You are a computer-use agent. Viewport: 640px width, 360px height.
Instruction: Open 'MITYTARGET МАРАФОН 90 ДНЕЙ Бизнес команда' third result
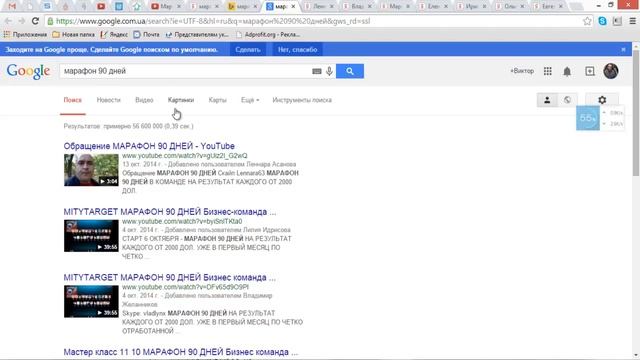(x=169, y=278)
